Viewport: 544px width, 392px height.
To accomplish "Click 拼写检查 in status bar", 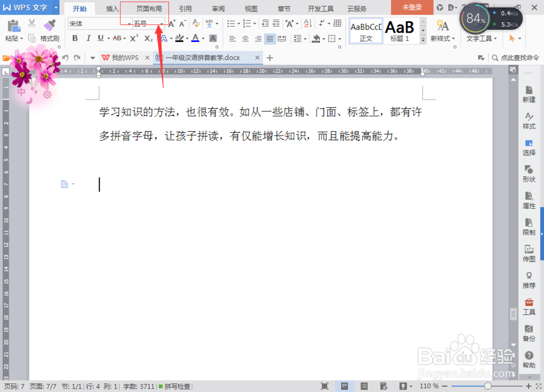I will point(175,386).
